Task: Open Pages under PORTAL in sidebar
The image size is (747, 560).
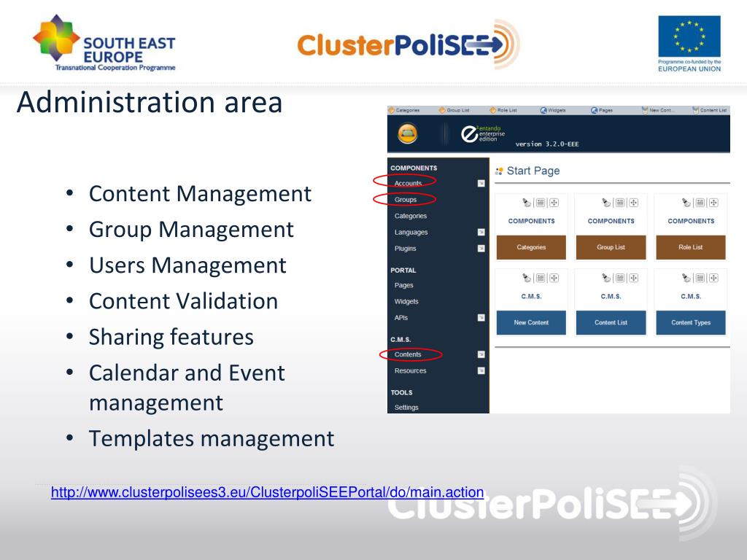Action: click(x=404, y=285)
